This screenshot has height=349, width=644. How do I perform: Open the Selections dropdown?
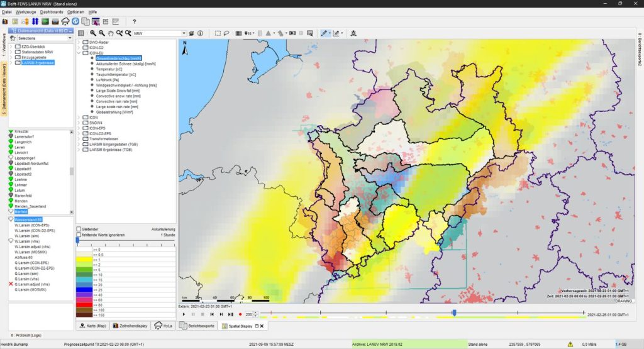(x=70, y=38)
